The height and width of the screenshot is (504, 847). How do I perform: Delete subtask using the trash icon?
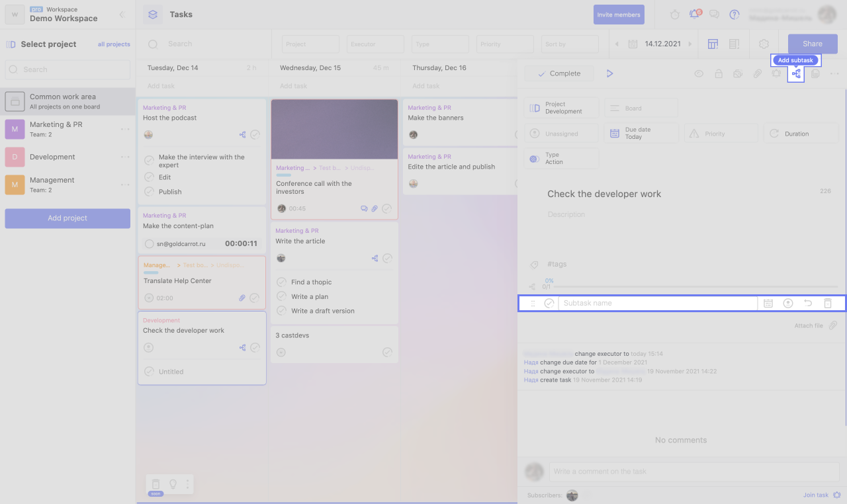tap(827, 304)
